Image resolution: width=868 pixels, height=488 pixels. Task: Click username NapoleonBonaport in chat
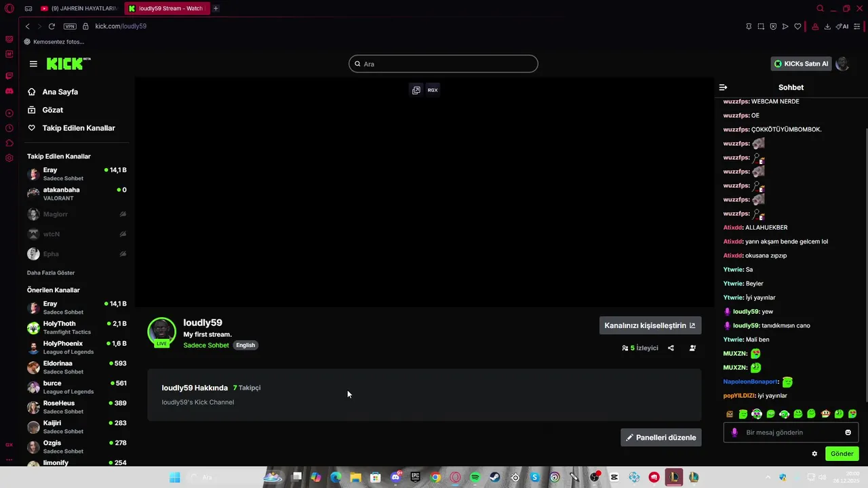pyautogui.click(x=750, y=382)
